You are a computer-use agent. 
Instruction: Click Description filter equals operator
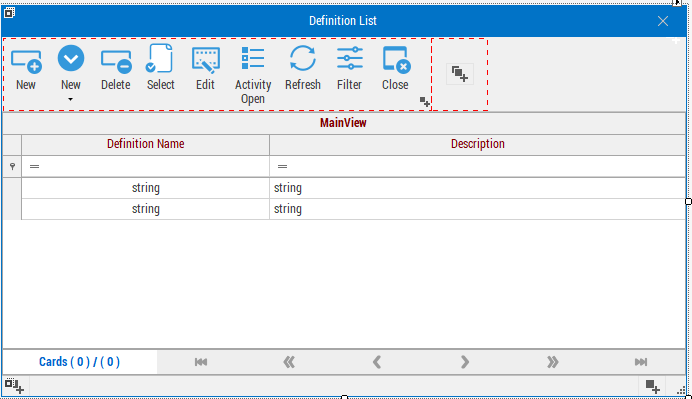pyautogui.click(x=282, y=166)
